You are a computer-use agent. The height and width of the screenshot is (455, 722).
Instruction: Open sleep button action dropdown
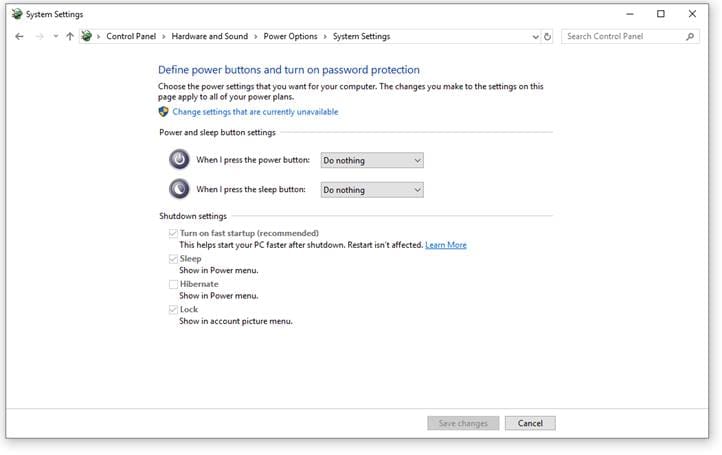(372, 190)
